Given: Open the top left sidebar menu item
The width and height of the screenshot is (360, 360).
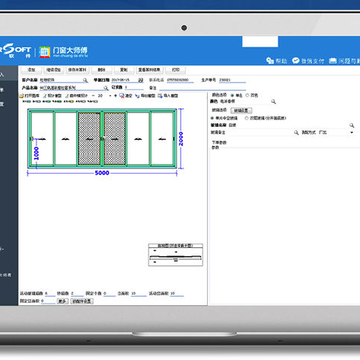Looking at the screenshot, I should coord(9,74).
